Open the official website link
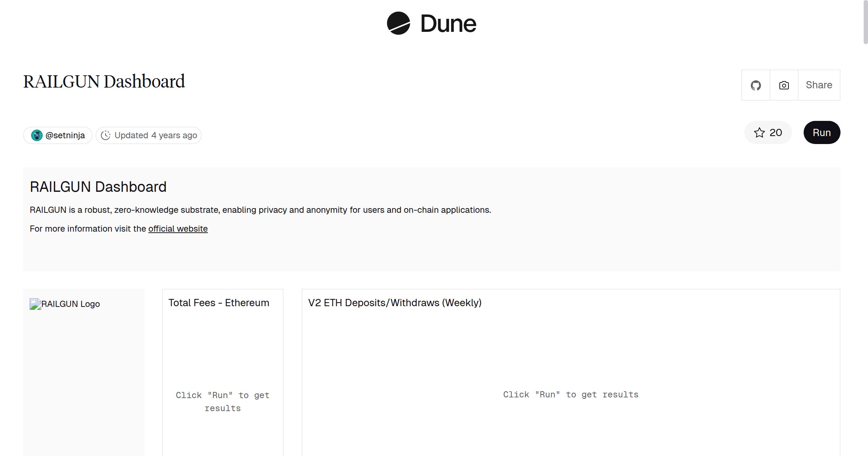The height and width of the screenshot is (456, 868). [178, 229]
